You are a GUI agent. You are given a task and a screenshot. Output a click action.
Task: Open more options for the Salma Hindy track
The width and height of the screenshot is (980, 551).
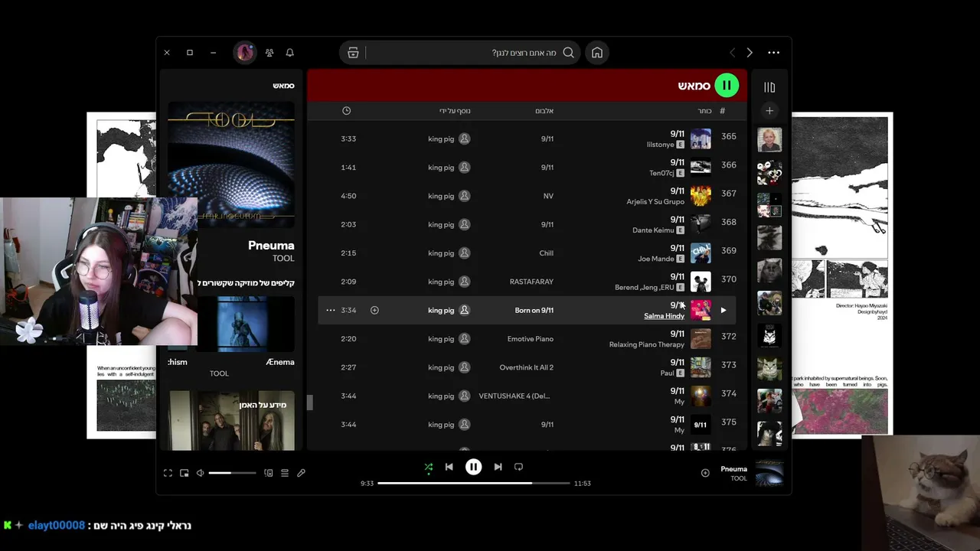(331, 310)
